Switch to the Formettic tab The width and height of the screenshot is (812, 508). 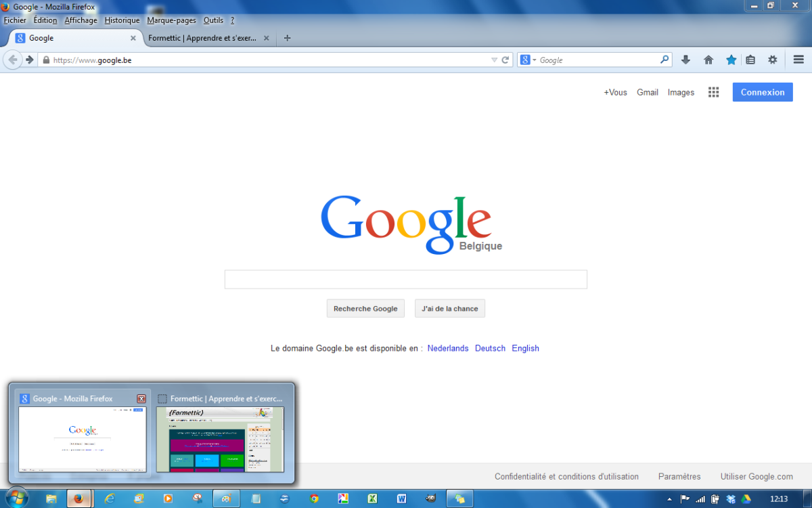pos(208,38)
